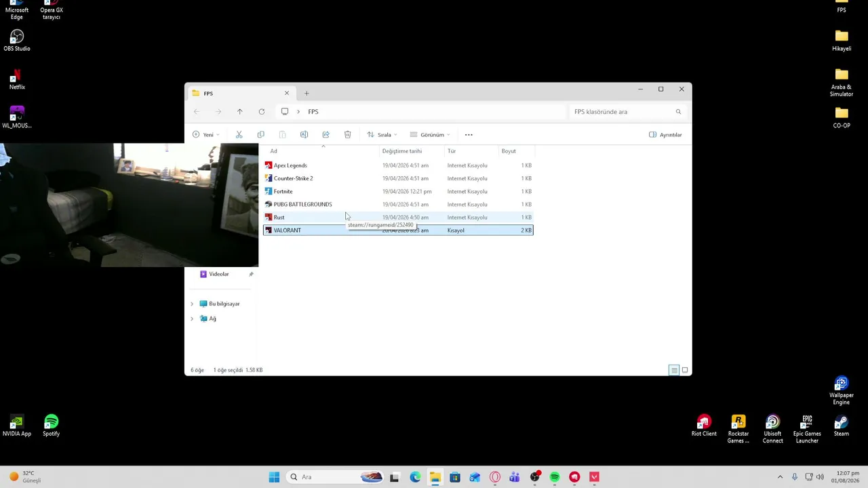Image resolution: width=868 pixels, height=488 pixels.
Task: Toggle the Ayrıntılar details pane
Action: [x=665, y=135]
